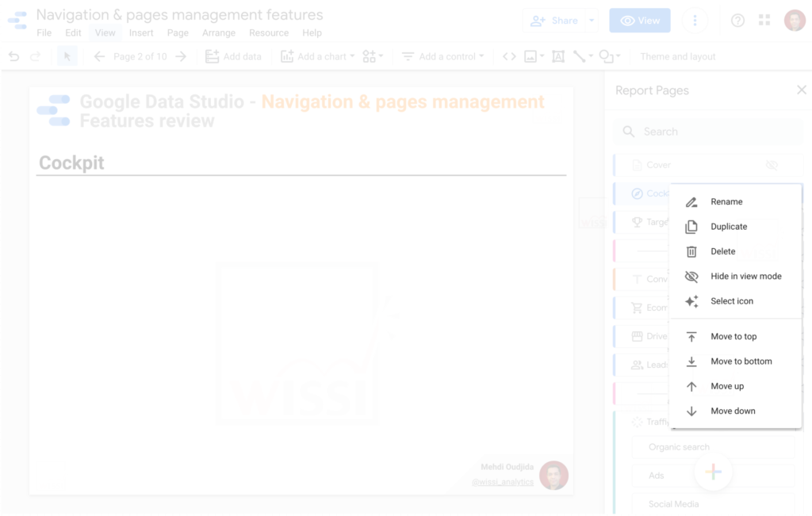Select the Social Media page
812x516 pixels.
click(x=713, y=504)
